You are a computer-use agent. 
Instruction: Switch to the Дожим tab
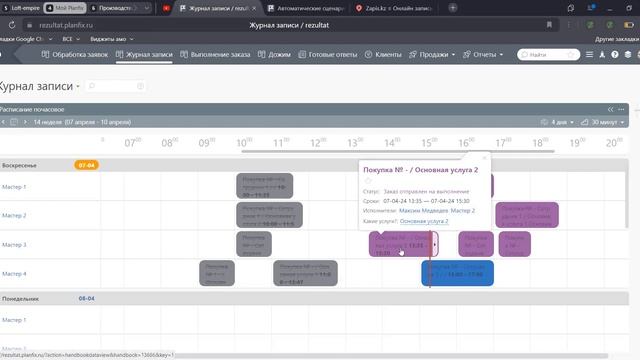274,54
